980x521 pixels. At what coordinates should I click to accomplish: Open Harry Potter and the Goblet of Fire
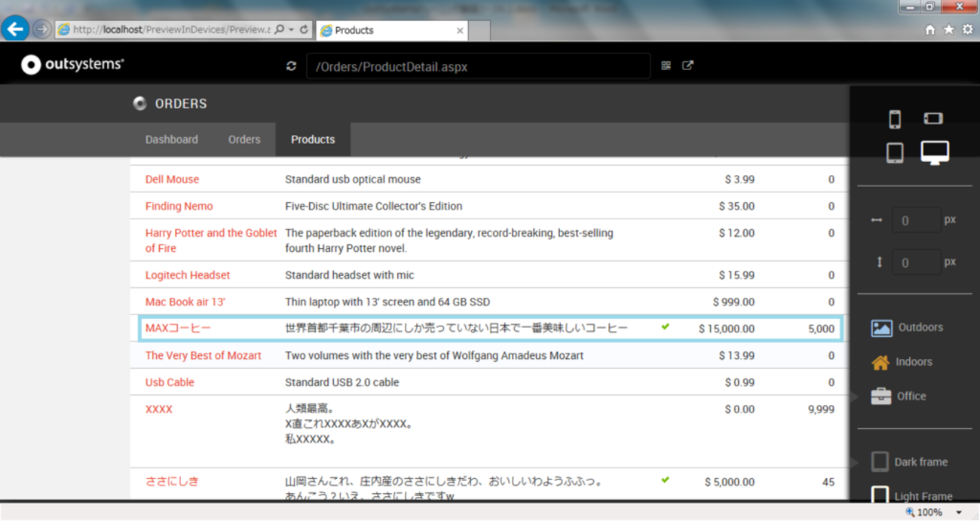[x=211, y=241]
